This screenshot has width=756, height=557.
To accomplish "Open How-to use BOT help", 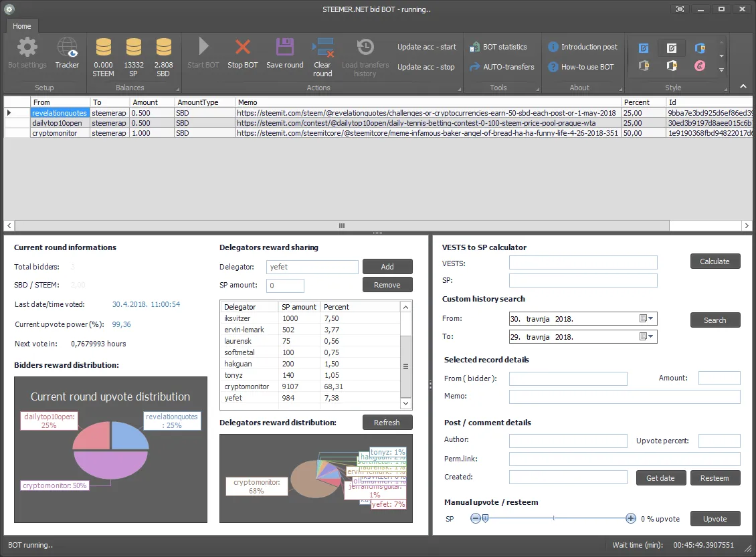I will pyautogui.click(x=581, y=67).
